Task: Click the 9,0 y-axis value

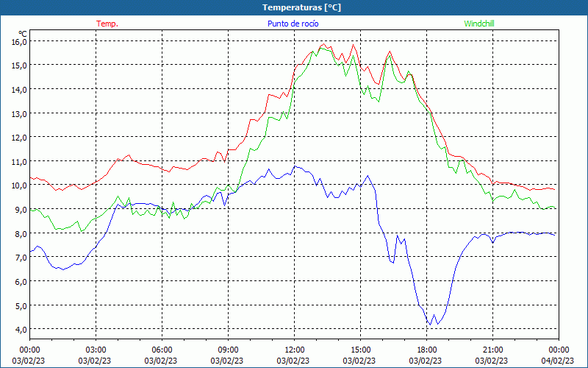Action: pyautogui.click(x=21, y=210)
